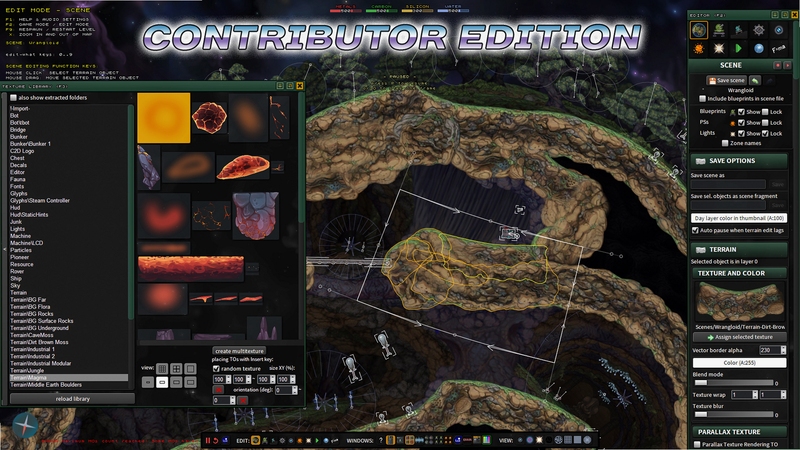This screenshot has width=800, height=450.
Task: Increase the Vector border alpha stepper
Action: coord(783,348)
